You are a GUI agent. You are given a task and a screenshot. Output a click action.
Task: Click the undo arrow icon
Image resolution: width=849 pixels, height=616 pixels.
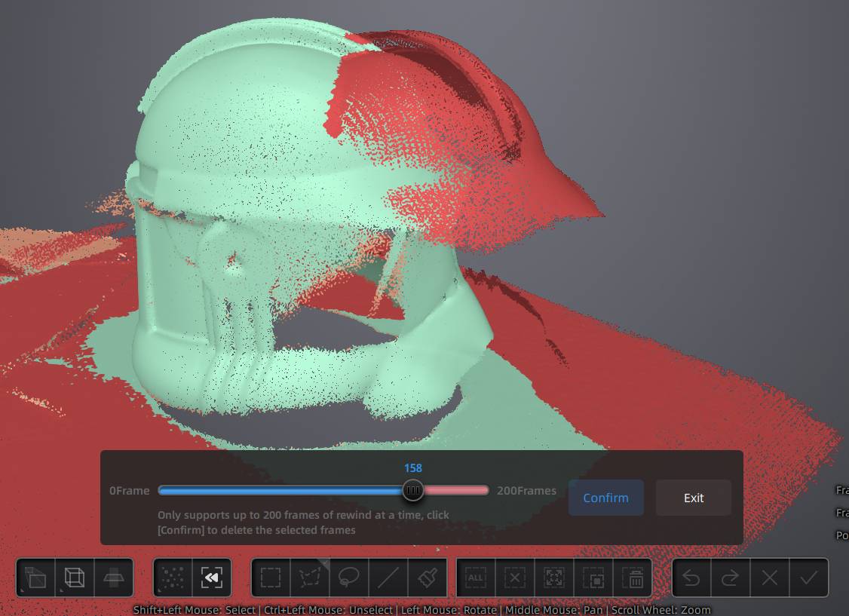coord(691,578)
